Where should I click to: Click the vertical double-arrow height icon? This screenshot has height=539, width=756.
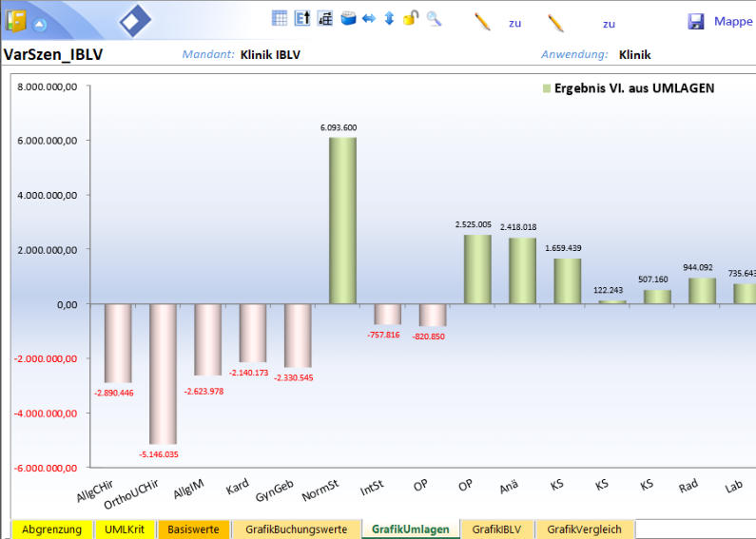(389, 18)
